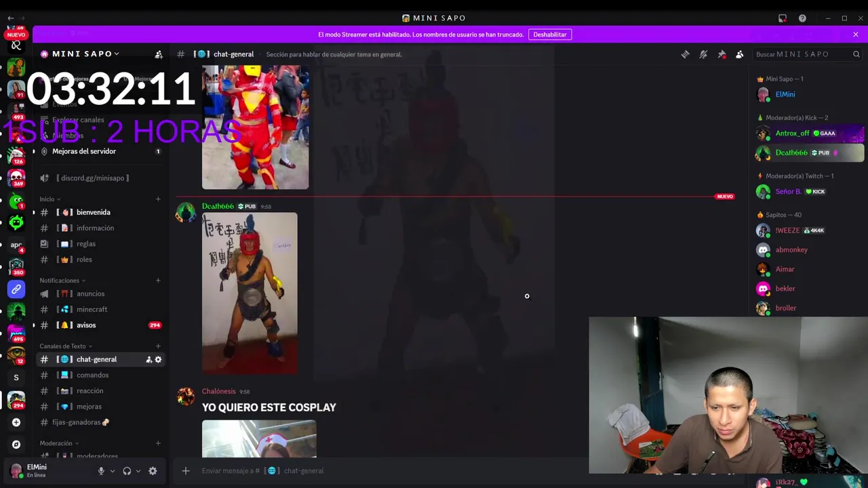
Task: Add channel to Moderación category
Action: [x=158, y=443]
